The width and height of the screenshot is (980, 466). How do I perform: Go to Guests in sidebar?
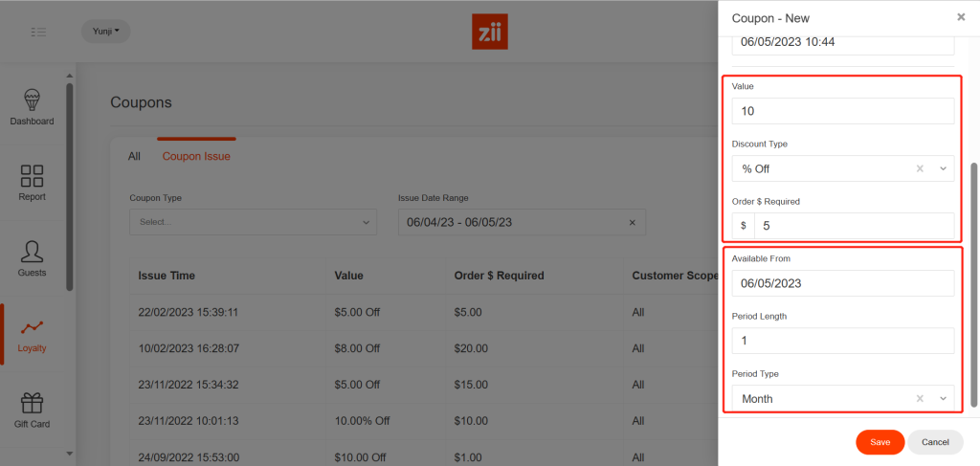[32, 258]
